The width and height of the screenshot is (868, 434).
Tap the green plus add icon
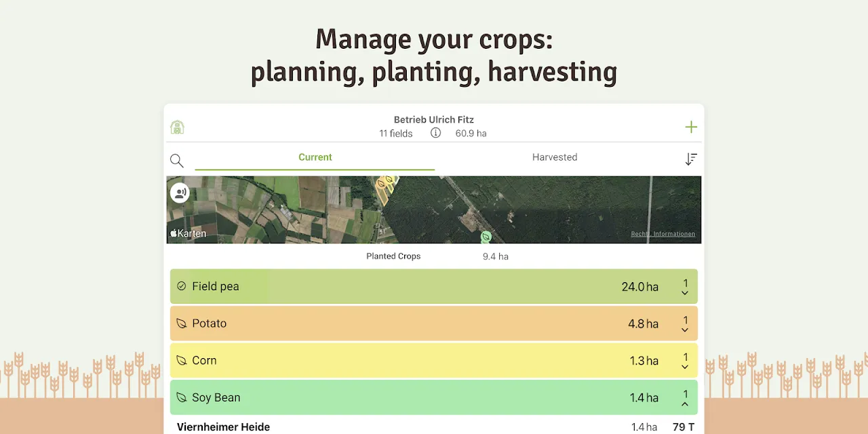click(x=691, y=127)
